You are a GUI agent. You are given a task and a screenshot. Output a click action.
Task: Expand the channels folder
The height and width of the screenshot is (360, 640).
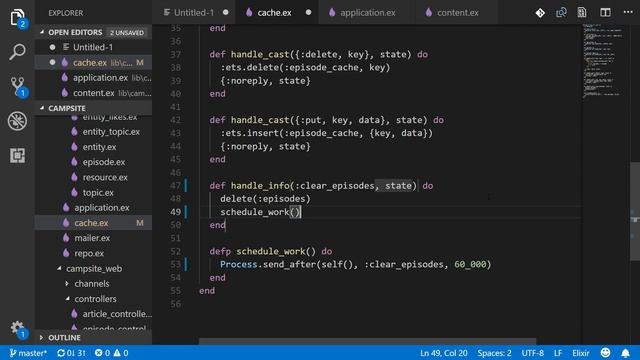91,284
